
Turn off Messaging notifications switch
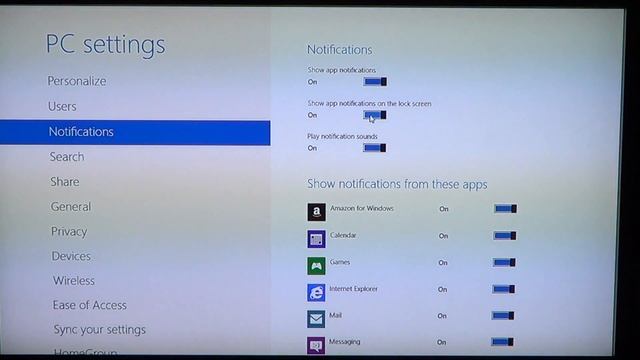[x=502, y=342]
